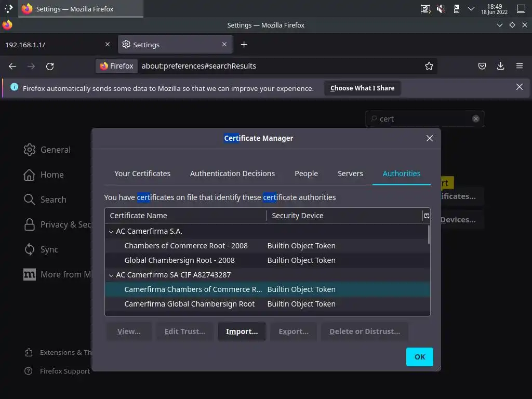Open General settings from the sidebar
532x399 pixels.
coord(47,150)
